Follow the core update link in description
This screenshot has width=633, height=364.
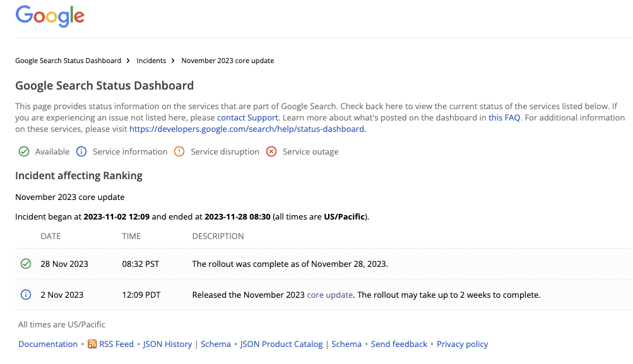coord(329,295)
